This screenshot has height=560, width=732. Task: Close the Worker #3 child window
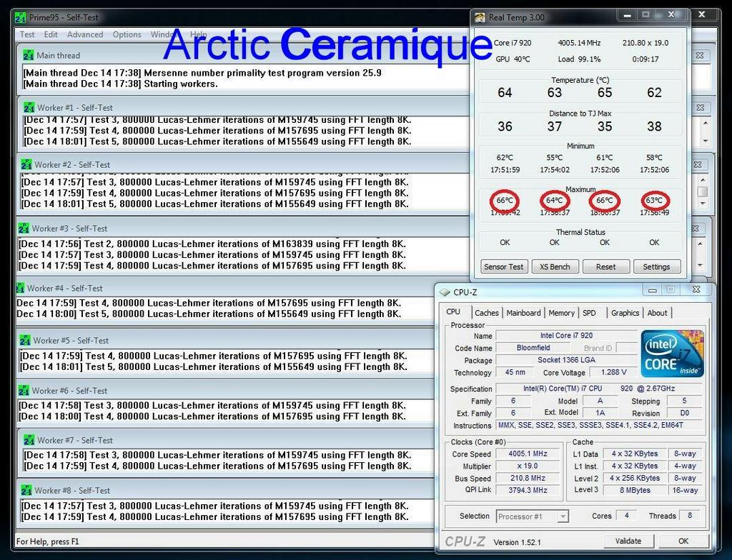[x=695, y=228]
